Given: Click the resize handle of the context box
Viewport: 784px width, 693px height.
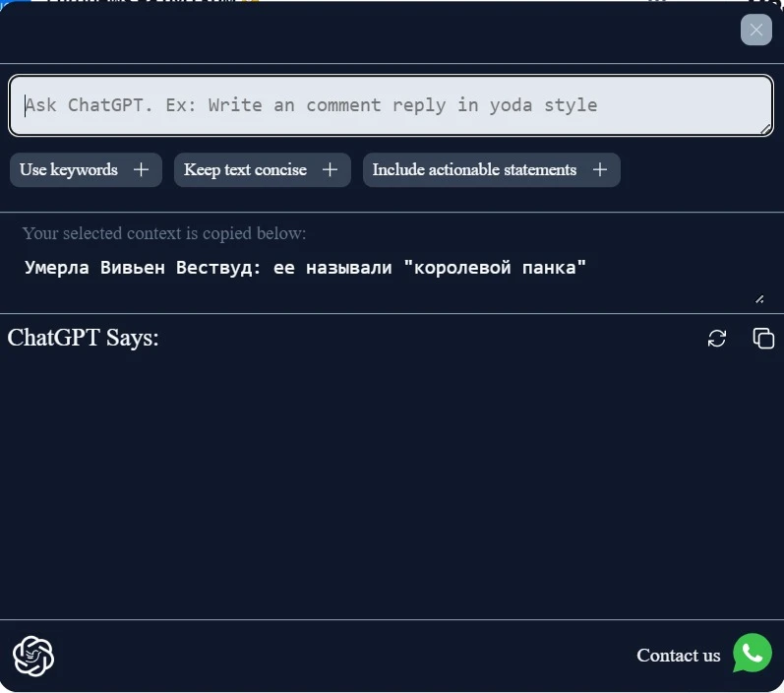Looking at the screenshot, I should point(759,299).
